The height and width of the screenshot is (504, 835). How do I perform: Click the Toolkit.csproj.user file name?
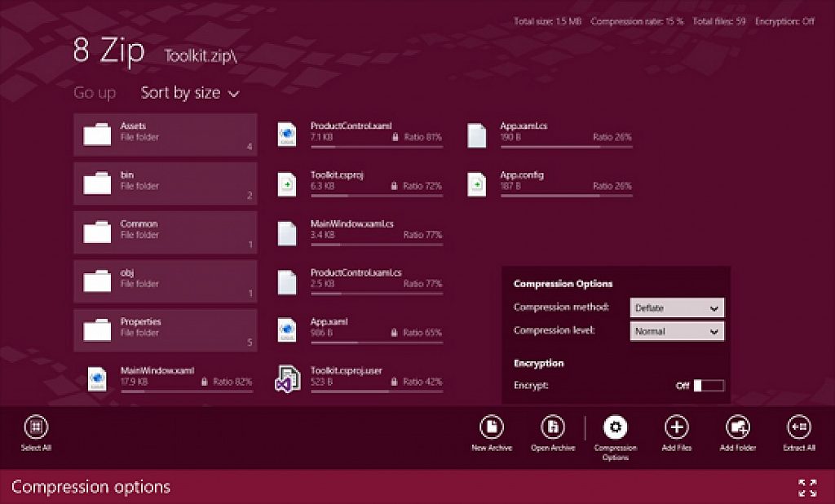[x=346, y=370]
